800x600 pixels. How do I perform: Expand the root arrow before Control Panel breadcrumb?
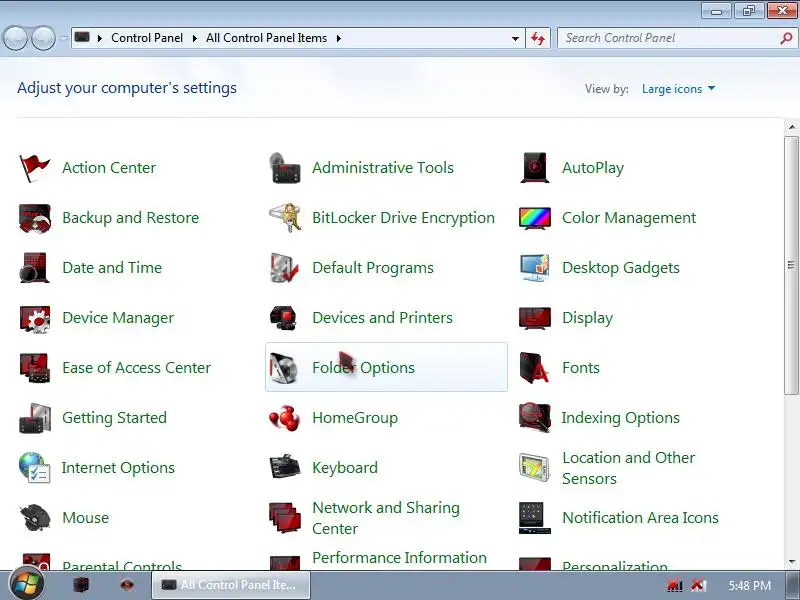99,38
